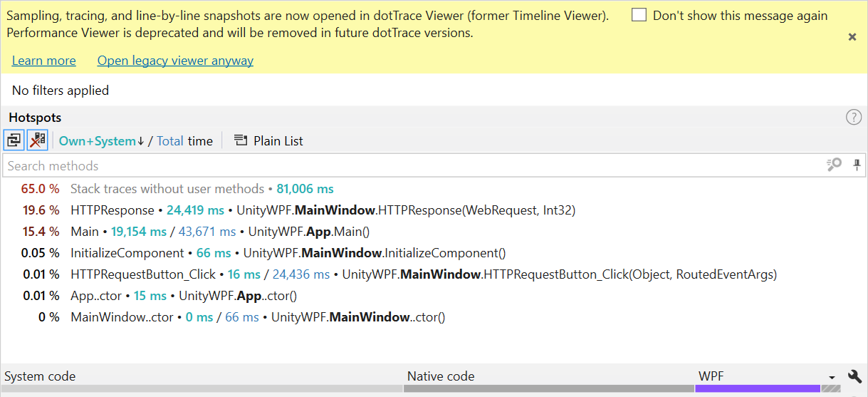Pin the search methods field

click(857, 165)
